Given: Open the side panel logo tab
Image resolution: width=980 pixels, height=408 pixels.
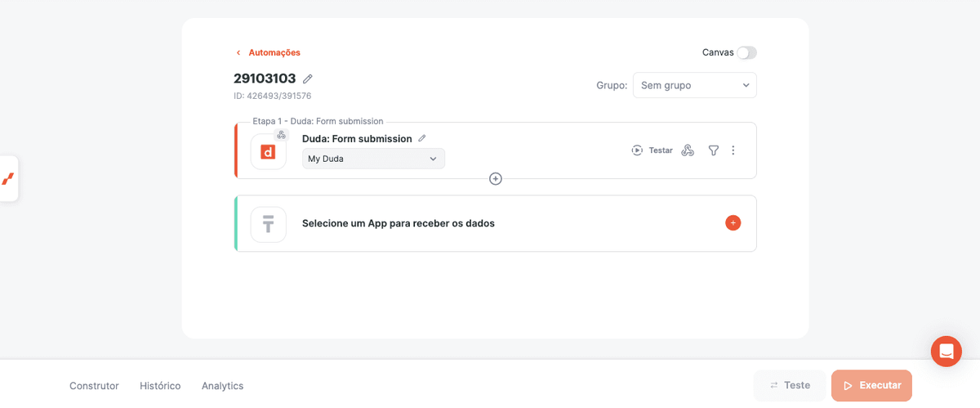Looking at the screenshot, I should click(8, 178).
